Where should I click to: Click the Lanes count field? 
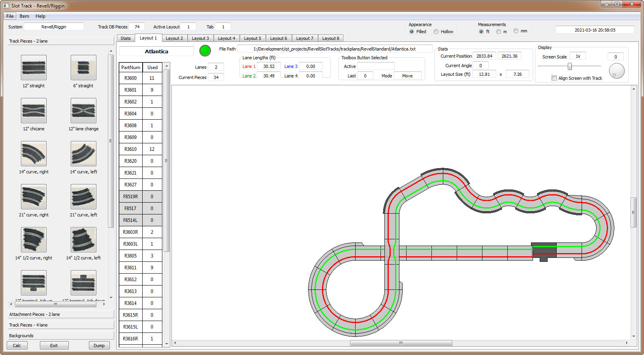(x=216, y=67)
